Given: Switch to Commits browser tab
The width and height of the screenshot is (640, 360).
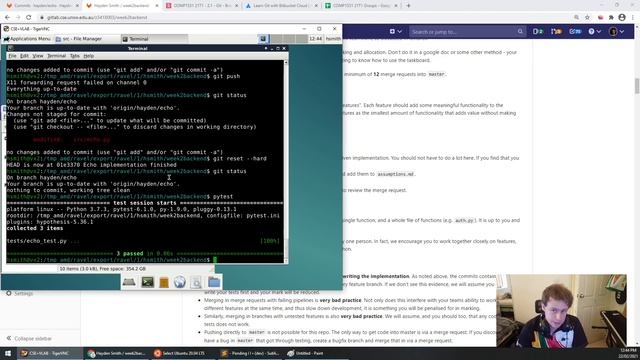Looking at the screenshot, I should click(41, 6).
